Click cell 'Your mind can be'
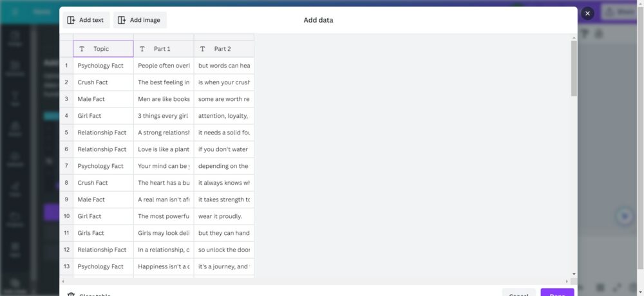 pyautogui.click(x=164, y=166)
